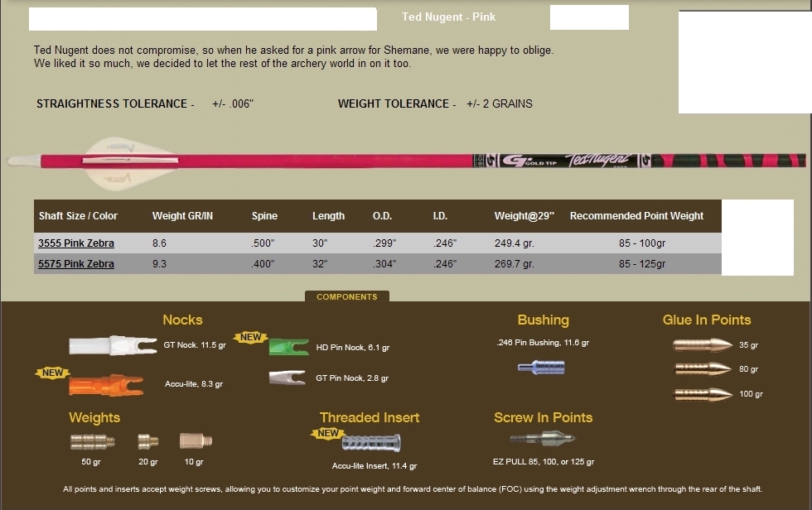Click the '85 - 100gr' point weight cell
812x510 pixels.
(642, 243)
